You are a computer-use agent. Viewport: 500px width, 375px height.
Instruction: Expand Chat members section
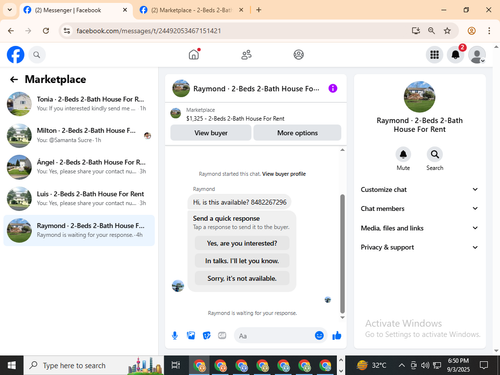point(419,208)
